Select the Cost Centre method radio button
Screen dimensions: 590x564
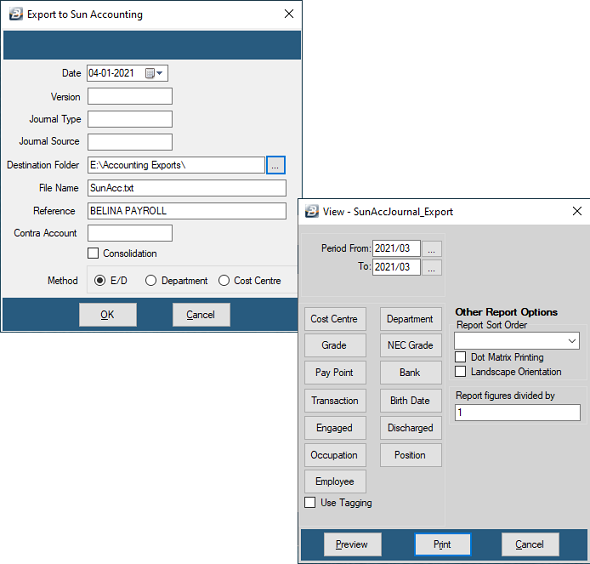224,281
